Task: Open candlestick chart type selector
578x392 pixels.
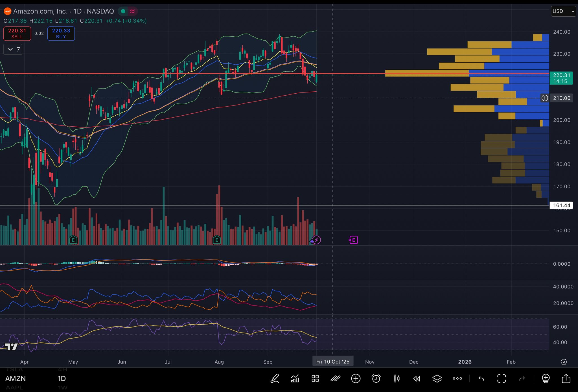Action: tap(397, 378)
